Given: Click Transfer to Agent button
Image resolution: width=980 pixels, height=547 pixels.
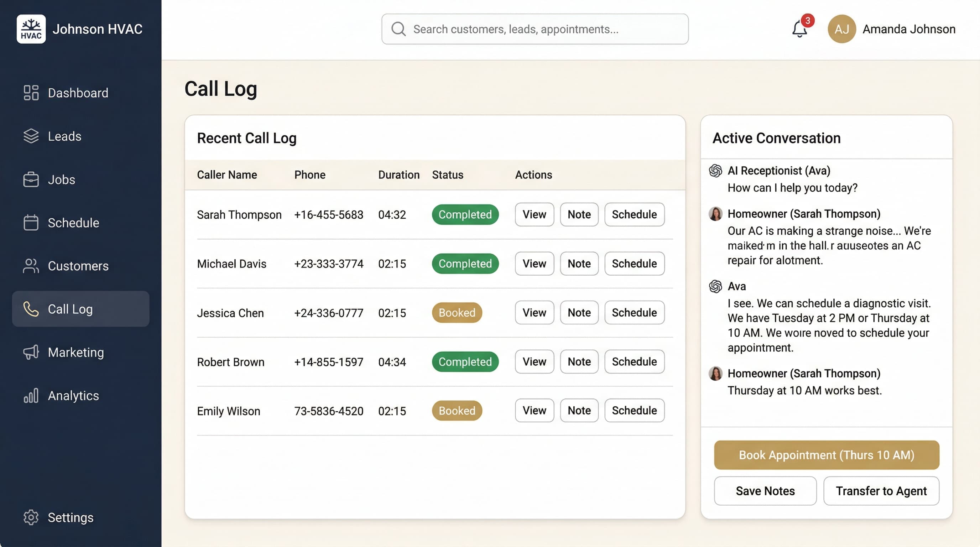Looking at the screenshot, I should [x=881, y=491].
